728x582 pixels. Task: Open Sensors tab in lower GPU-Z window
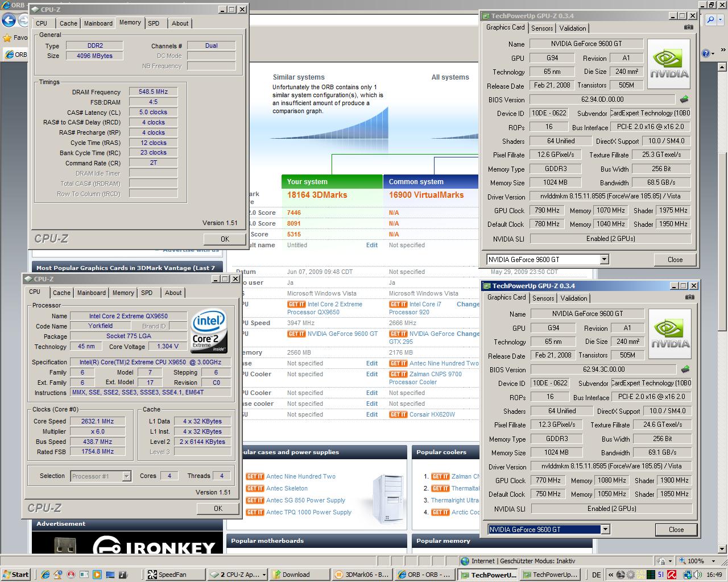click(x=543, y=298)
